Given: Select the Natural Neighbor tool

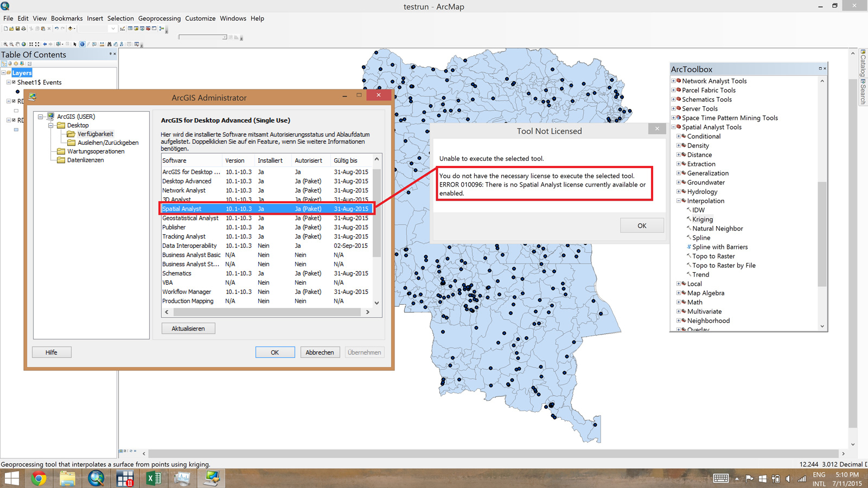Looking at the screenshot, I should coord(718,228).
